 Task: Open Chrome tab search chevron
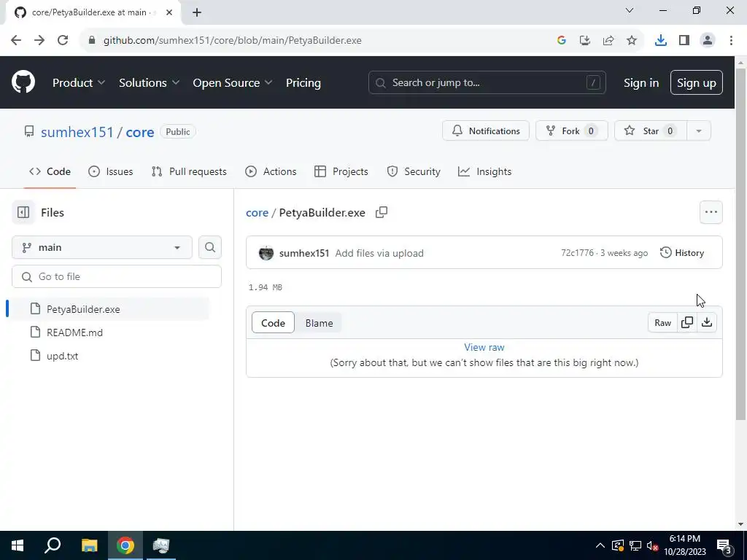click(630, 10)
